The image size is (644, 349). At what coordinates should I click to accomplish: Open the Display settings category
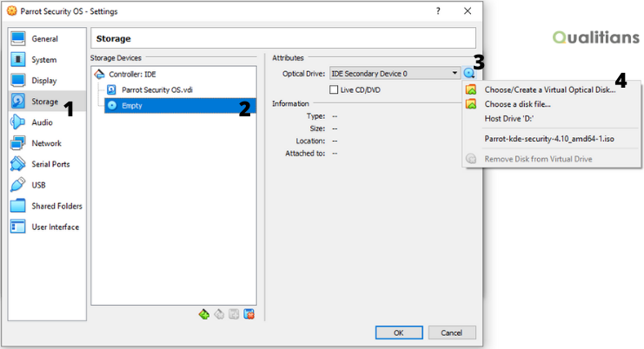click(x=46, y=81)
